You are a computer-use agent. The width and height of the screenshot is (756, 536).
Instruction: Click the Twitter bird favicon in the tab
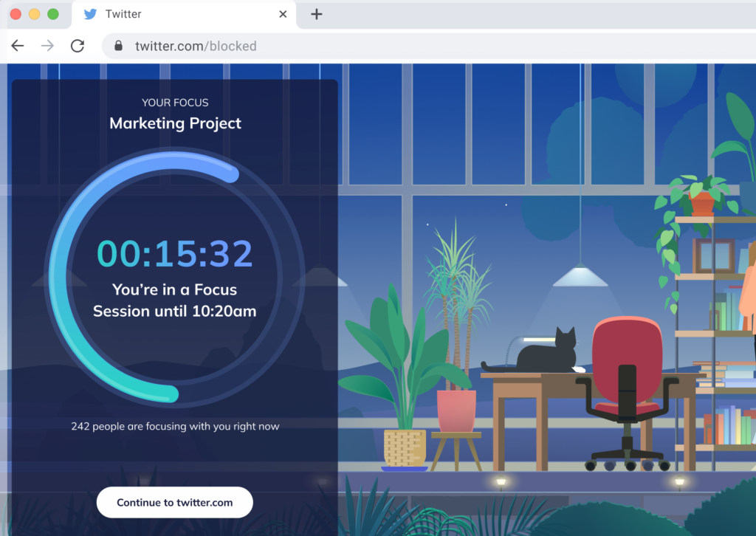coord(91,14)
